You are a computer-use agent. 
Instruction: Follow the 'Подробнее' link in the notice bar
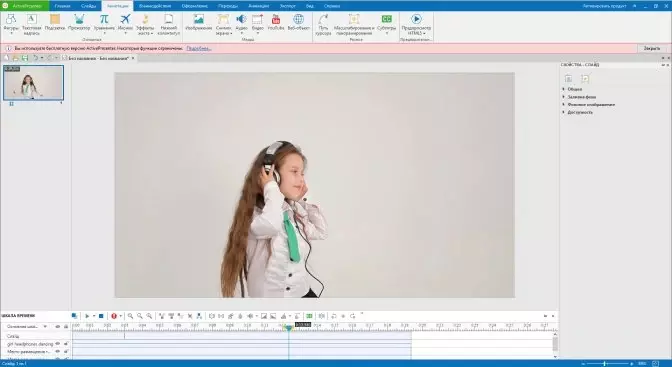click(x=199, y=48)
